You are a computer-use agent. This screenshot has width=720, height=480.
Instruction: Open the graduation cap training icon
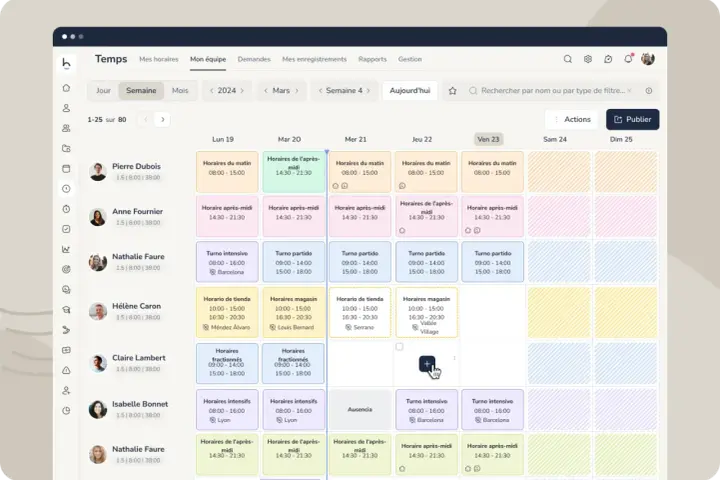66,310
